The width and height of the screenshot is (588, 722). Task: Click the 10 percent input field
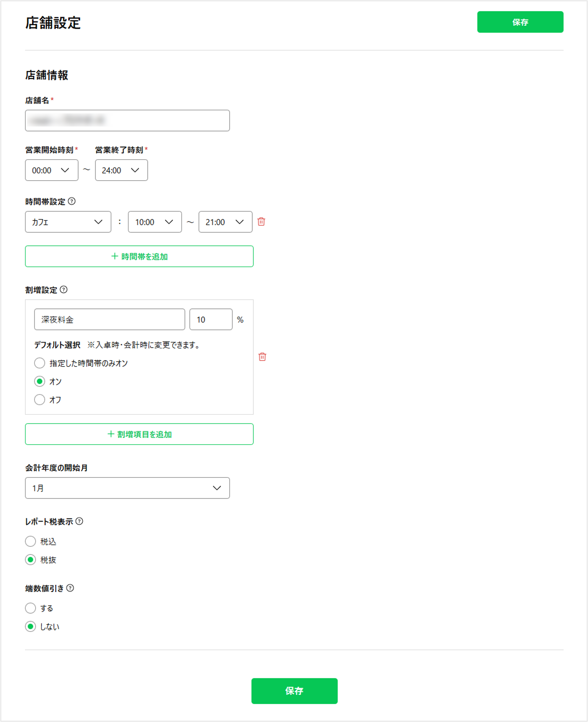point(211,319)
